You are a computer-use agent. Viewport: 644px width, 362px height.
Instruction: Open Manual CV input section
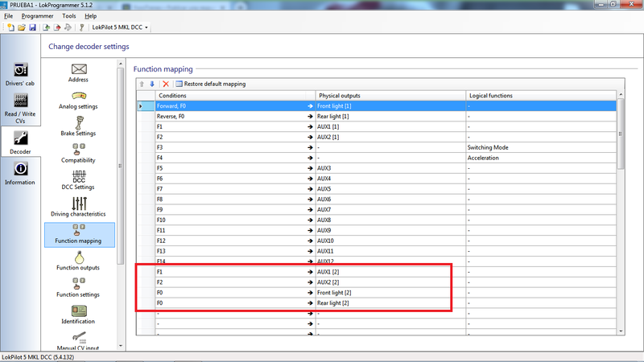point(78,341)
